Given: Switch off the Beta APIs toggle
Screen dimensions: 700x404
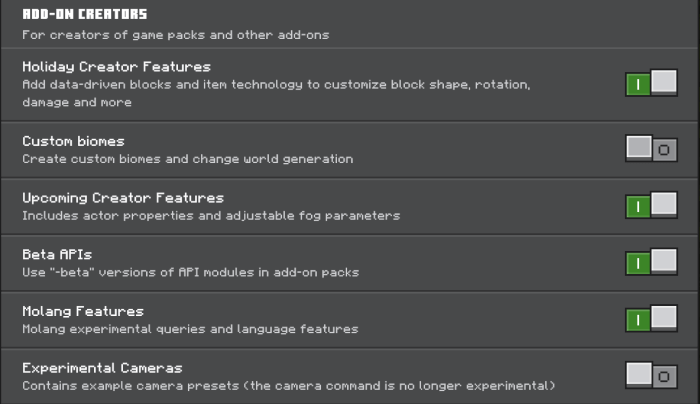Looking at the screenshot, I should click(x=651, y=263).
